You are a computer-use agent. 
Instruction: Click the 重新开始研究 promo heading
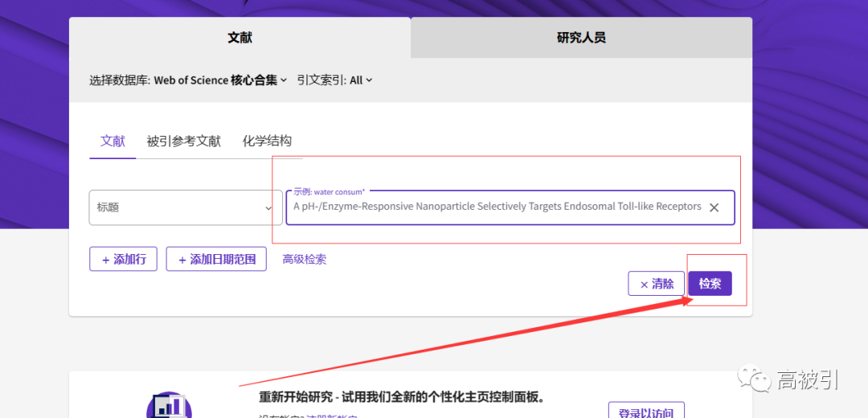403,398
